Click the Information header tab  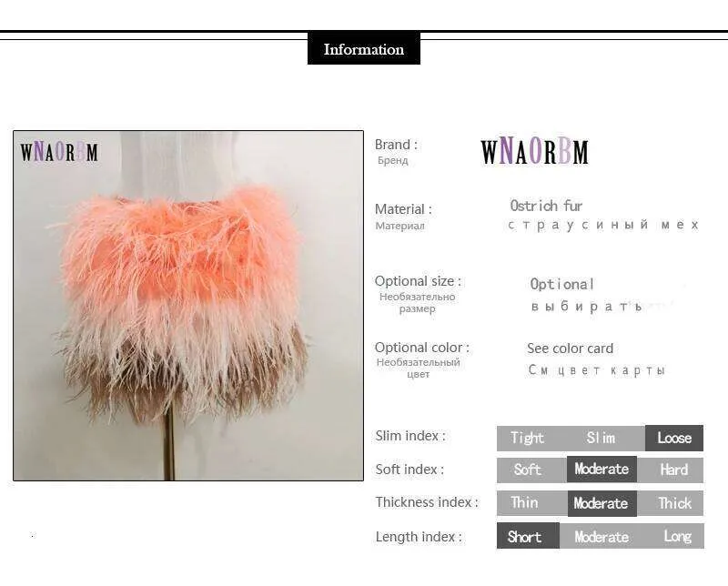pyautogui.click(x=363, y=48)
